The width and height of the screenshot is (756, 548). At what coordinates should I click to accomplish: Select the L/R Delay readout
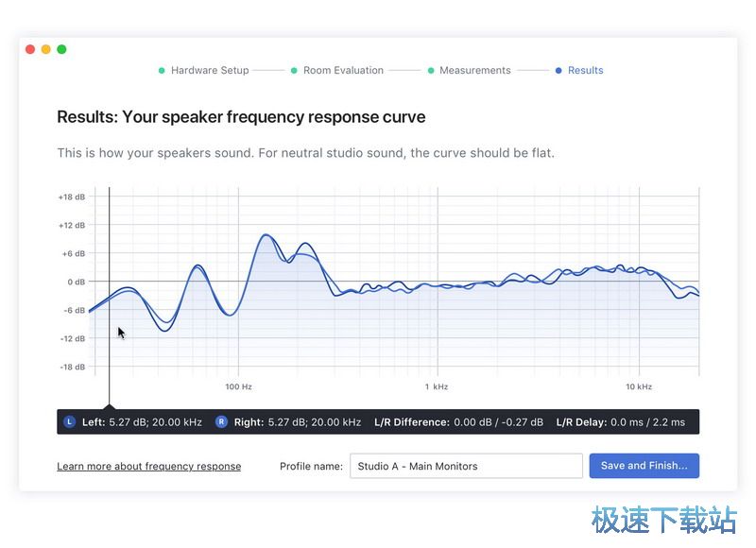pos(620,422)
